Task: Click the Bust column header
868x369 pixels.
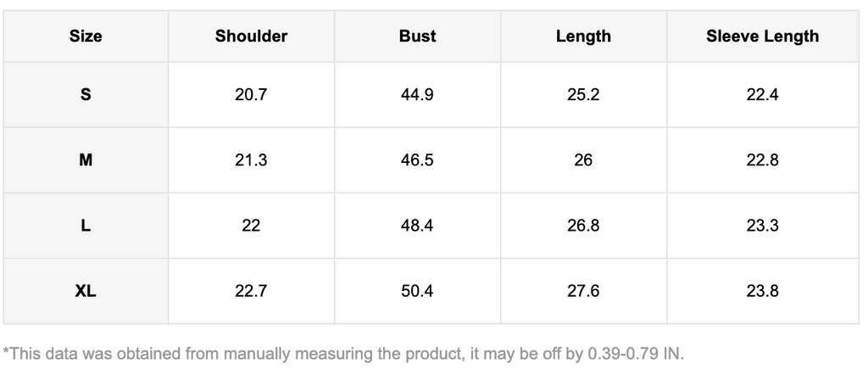Action: pos(417,36)
